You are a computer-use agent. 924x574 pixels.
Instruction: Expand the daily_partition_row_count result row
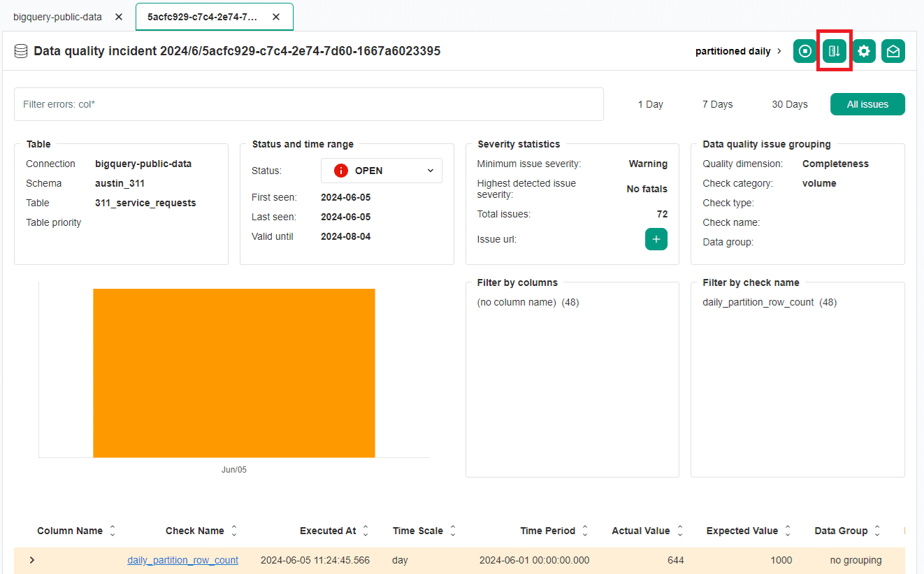pyautogui.click(x=32, y=560)
